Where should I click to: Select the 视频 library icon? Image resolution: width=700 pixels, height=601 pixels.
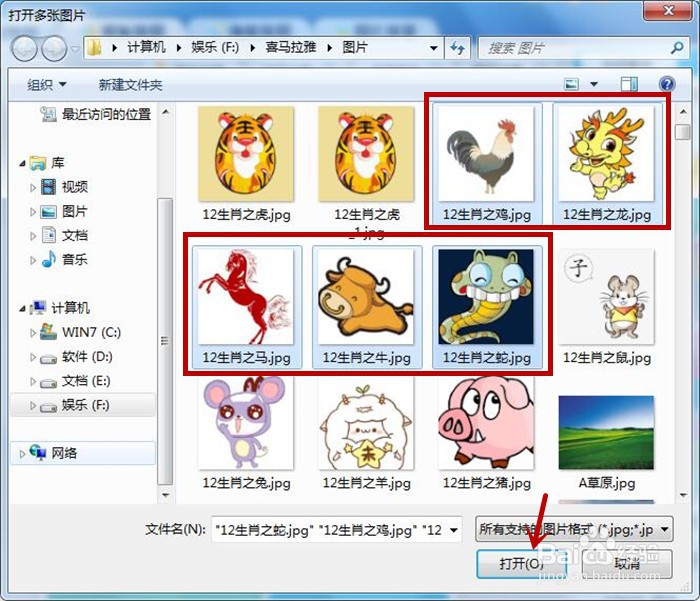48,187
